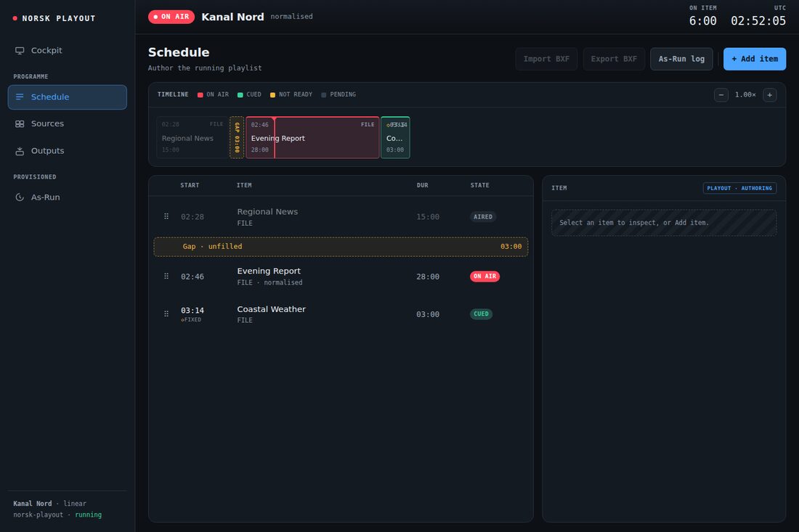
Task: Select the Evening Report block in timeline
Action: (x=312, y=137)
